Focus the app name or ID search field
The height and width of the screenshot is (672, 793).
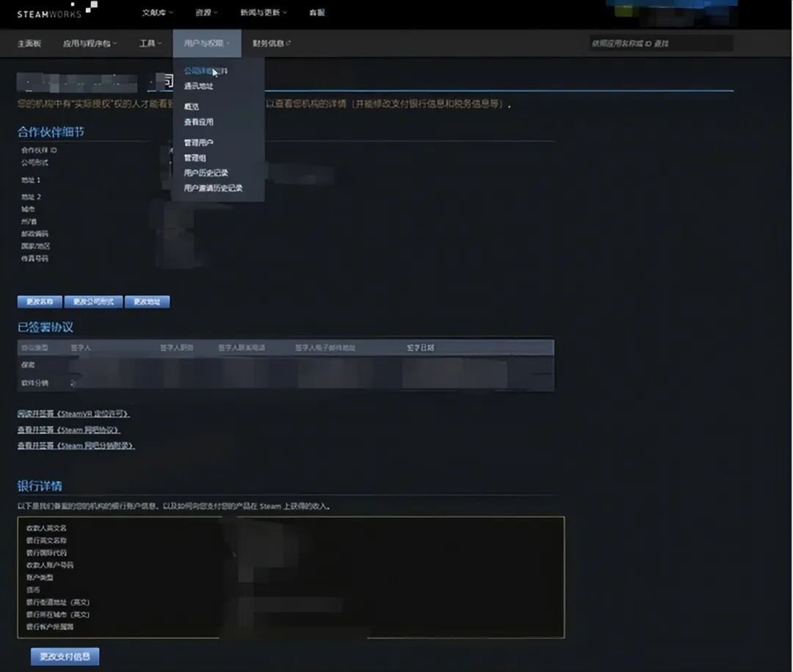tap(661, 43)
